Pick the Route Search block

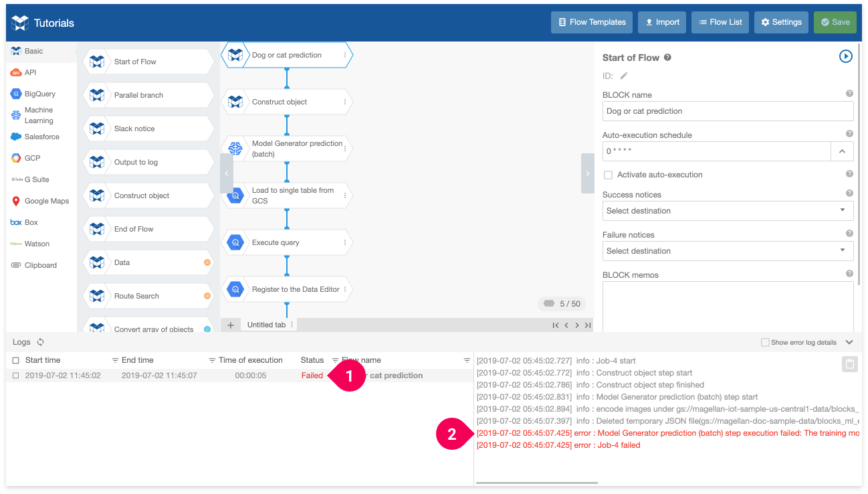click(148, 296)
